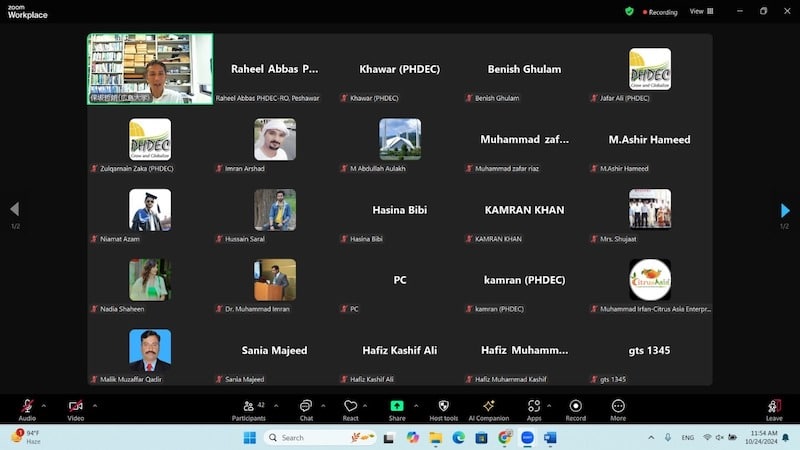800x450 pixels.
Task: Open the Chat panel
Action: (x=306, y=408)
